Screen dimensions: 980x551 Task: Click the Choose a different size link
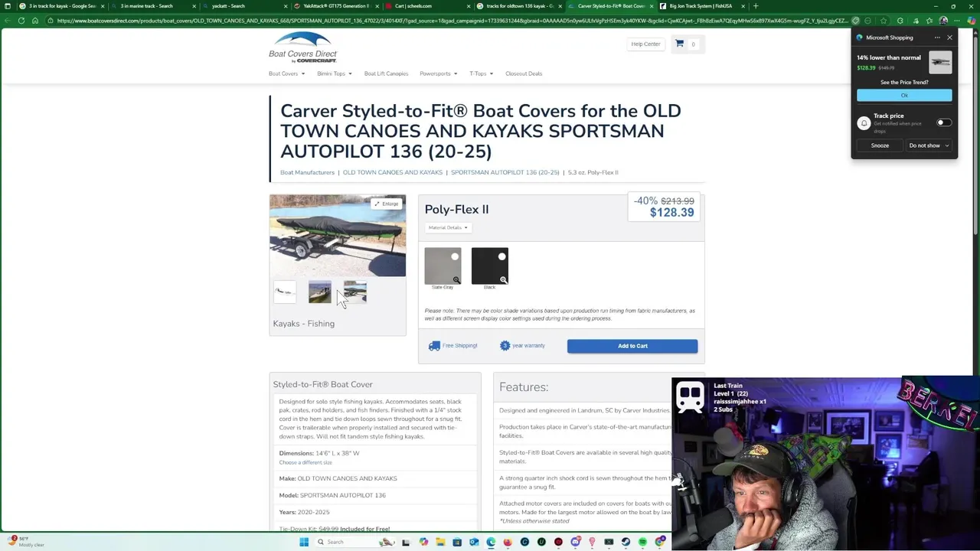click(305, 462)
